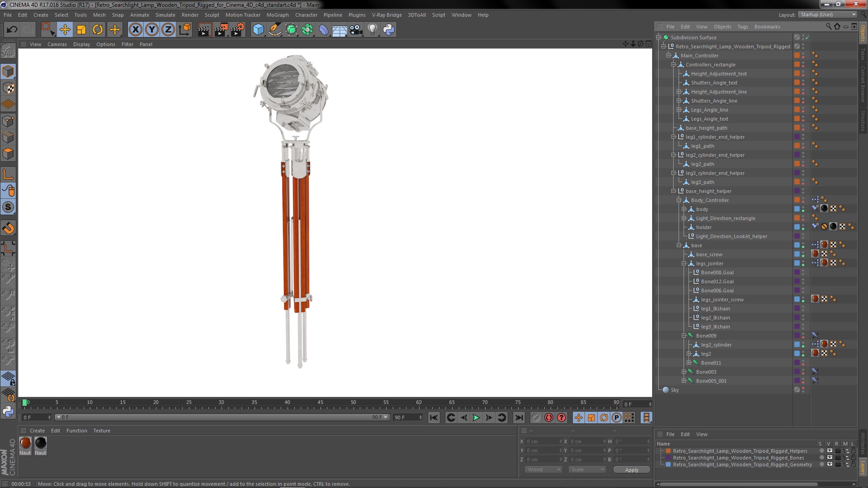Select the Move tool in top toolbar
868x488 pixels.
tap(65, 30)
